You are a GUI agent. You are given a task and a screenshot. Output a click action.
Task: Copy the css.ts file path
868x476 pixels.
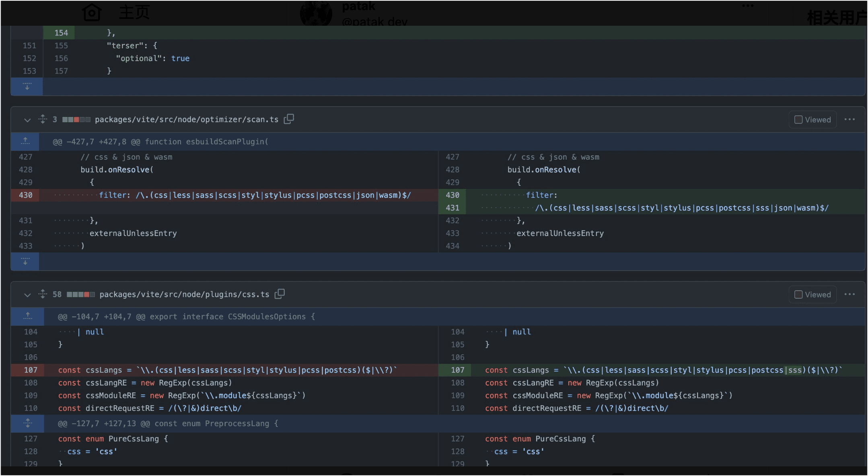pyautogui.click(x=280, y=294)
